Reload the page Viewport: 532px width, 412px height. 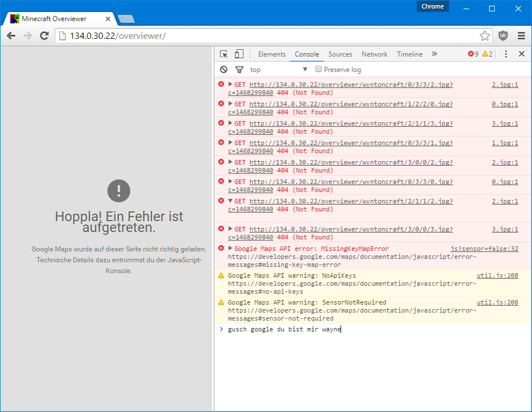44,36
